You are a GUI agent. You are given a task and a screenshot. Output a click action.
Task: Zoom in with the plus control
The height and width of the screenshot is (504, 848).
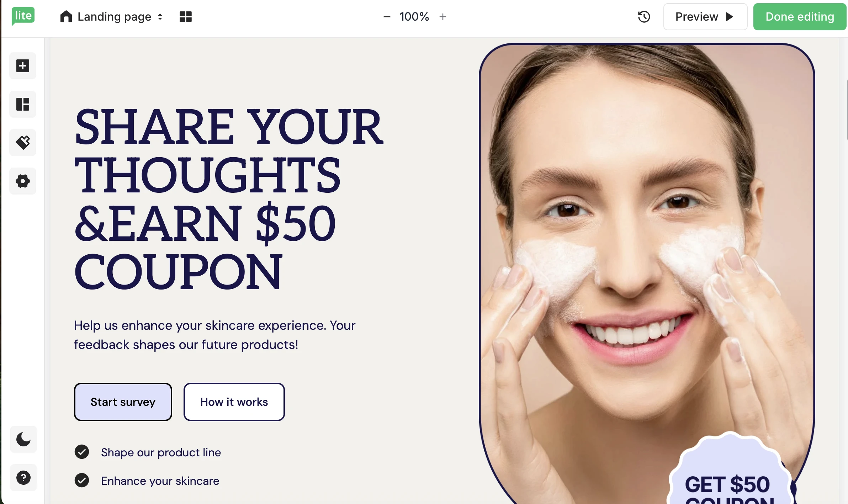(x=443, y=17)
